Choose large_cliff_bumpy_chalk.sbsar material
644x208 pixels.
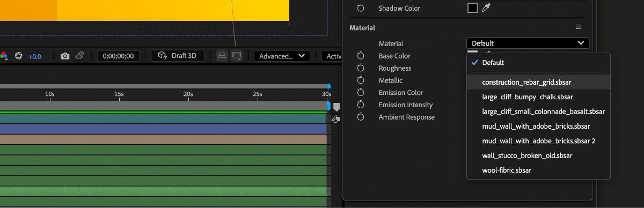(x=538, y=97)
